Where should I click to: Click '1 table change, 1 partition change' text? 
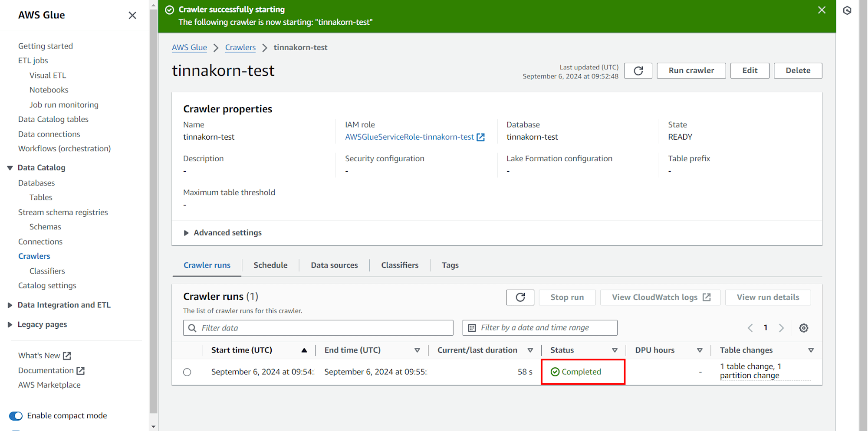(x=751, y=371)
